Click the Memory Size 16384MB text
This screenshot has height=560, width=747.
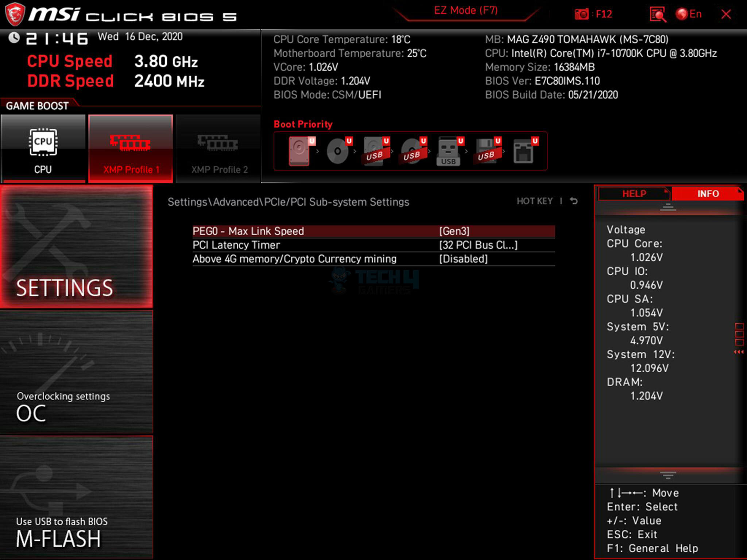(540, 67)
